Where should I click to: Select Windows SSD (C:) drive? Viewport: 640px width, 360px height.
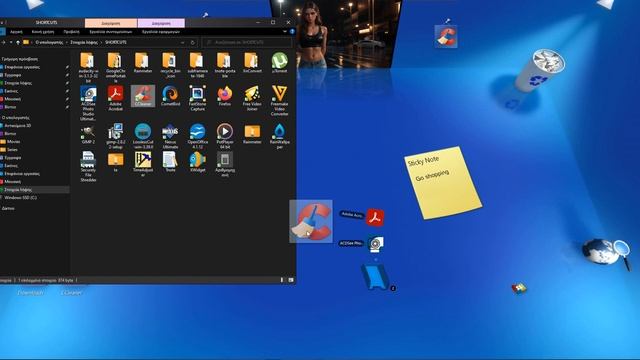[x=20, y=198]
